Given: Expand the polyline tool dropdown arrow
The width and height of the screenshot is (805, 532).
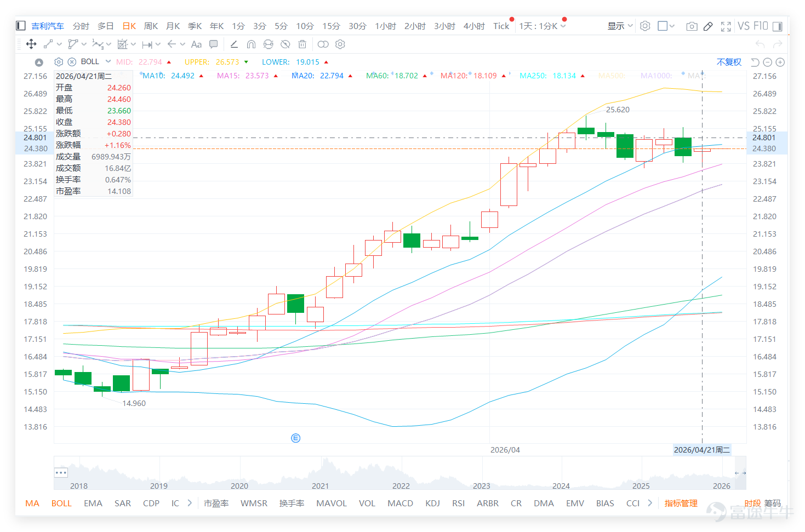Looking at the screenshot, I should point(84,44).
